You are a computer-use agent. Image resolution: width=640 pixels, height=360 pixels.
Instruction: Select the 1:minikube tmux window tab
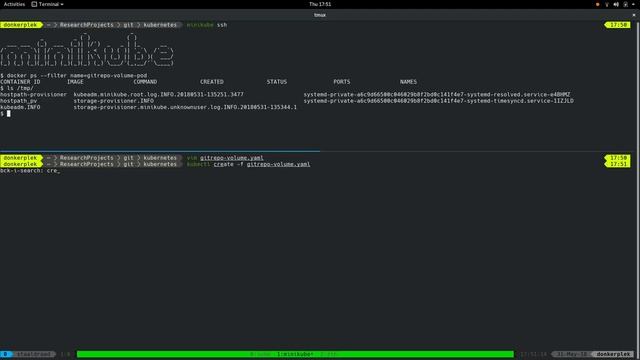tap(295, 354)
